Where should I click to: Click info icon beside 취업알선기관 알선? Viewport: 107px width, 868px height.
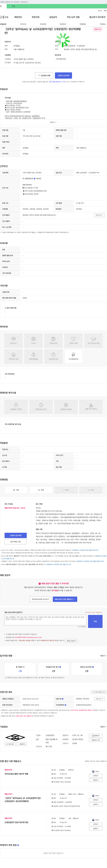(60, 667)
